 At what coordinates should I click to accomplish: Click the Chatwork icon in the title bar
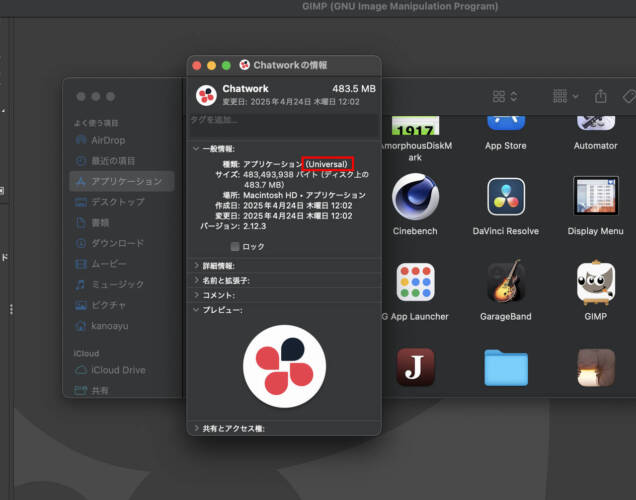click(244, 65)
